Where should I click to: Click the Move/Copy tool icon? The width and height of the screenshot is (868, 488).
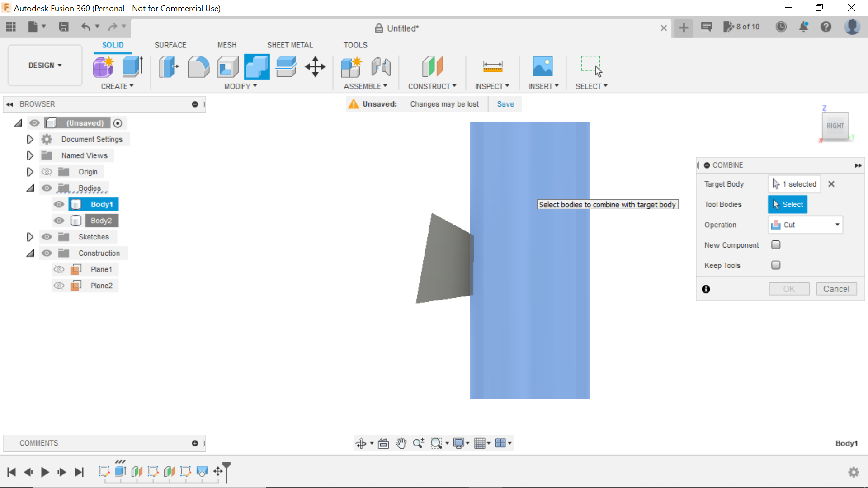[x=315, y=66]
